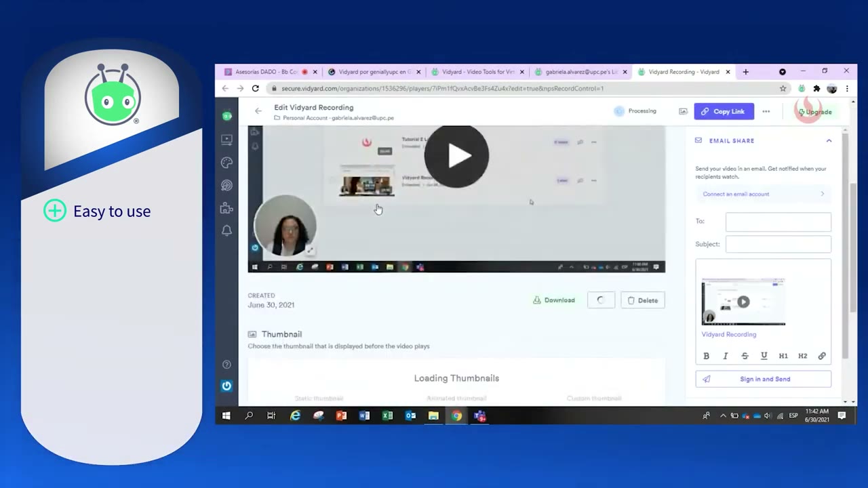The image size is (868, 488).
Task: Open the help question mark icon
Action: tap(226, 365)
